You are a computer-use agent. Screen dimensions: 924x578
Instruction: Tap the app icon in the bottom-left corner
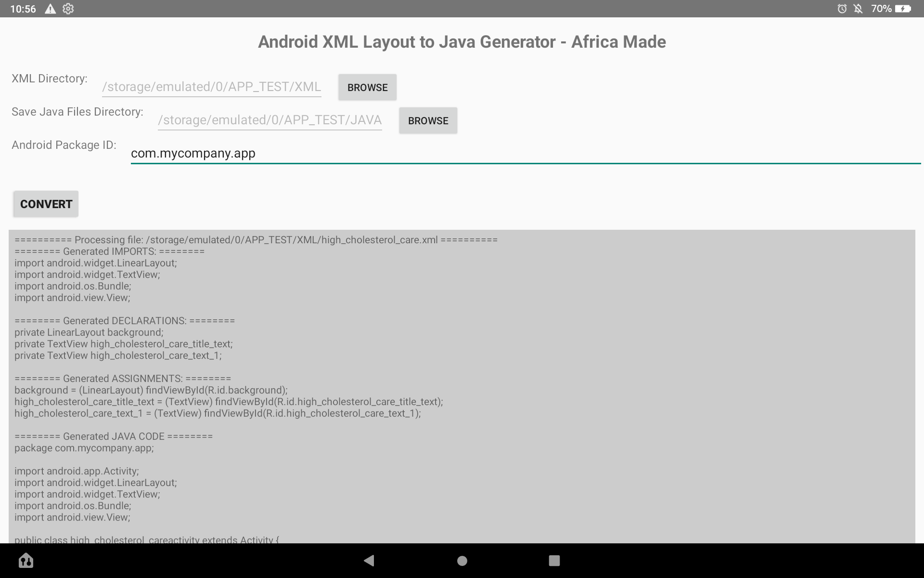click(x=26, y=561)
